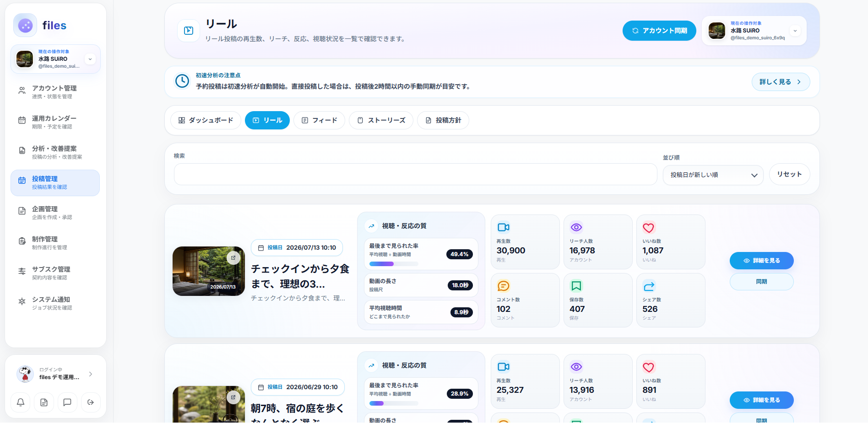868x423 pixels.
Task: Click the play count camera icon for 30,900
Action: [504, 227]
